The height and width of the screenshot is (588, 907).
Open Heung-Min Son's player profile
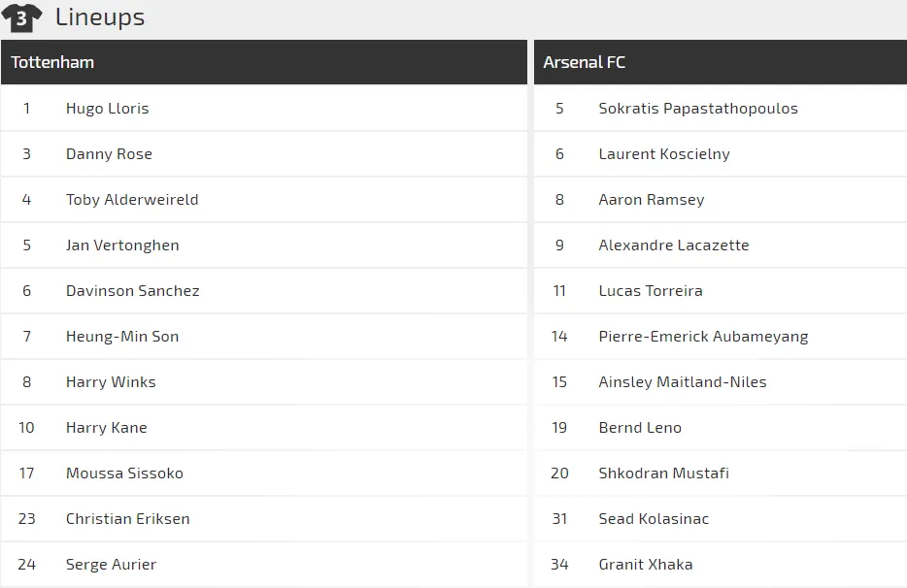pos(122,337)
